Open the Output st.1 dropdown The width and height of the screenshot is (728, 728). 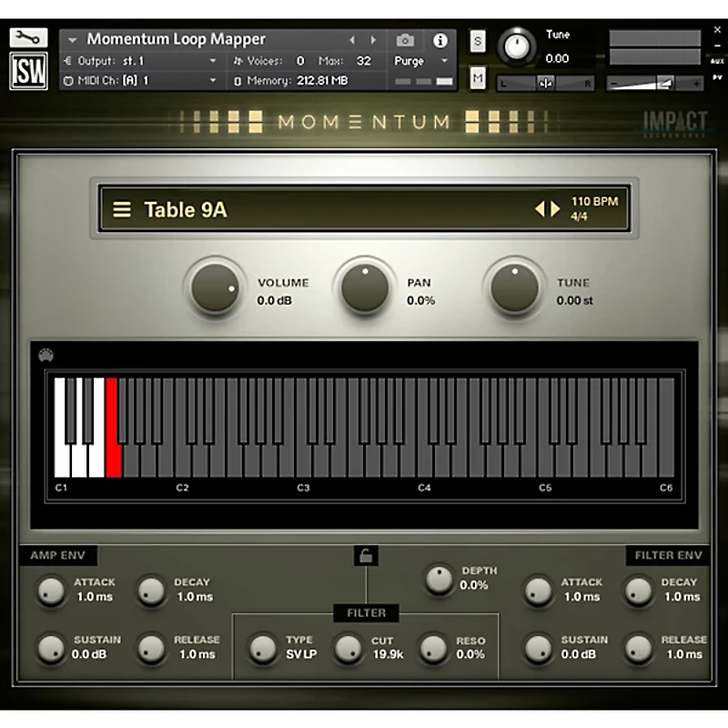136,60
